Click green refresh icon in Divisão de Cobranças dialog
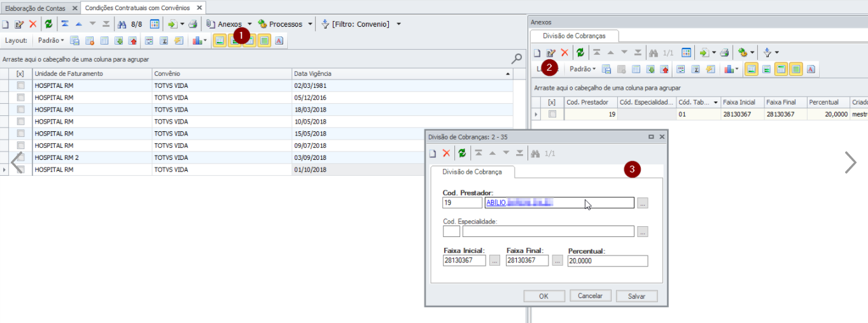The width and height of the screenshot is (868, 323). [462, 153]
